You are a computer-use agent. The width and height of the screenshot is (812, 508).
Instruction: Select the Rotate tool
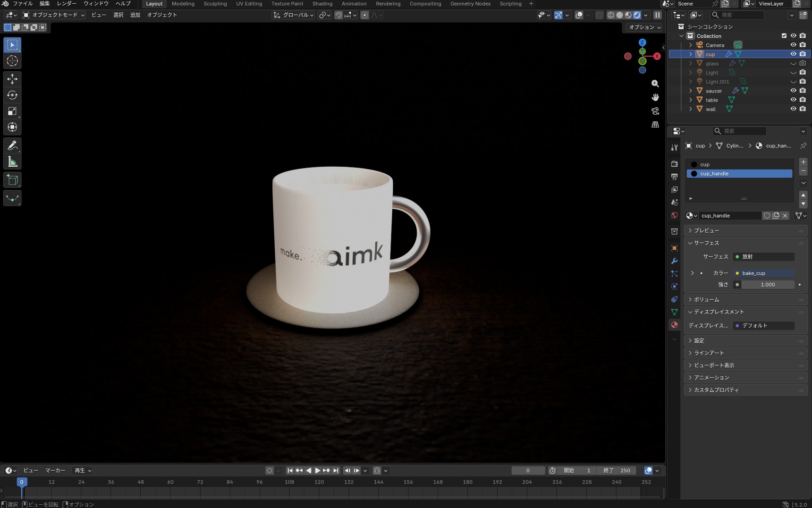coord(12,95)
